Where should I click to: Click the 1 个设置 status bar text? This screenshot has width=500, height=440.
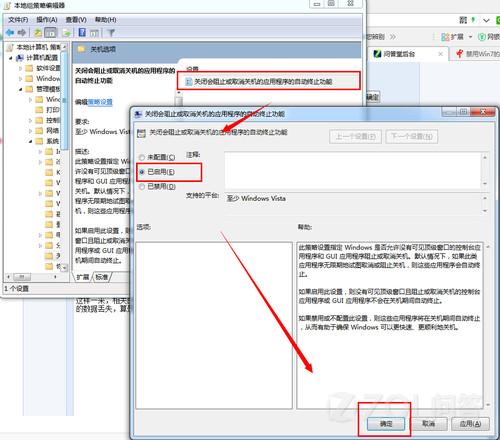17,289
